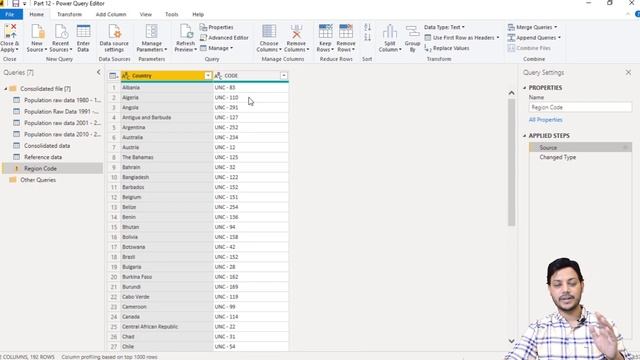Image resolution: width=640 pixels, height=360 pixels.
Task: Switch to the Add Column tab
Action: point(111,14)
